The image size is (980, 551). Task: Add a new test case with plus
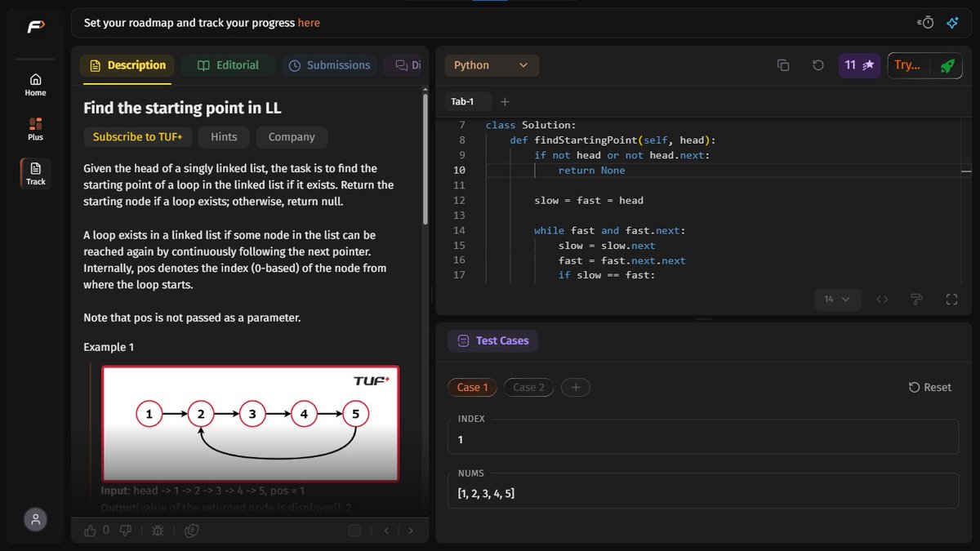point(575,387)
